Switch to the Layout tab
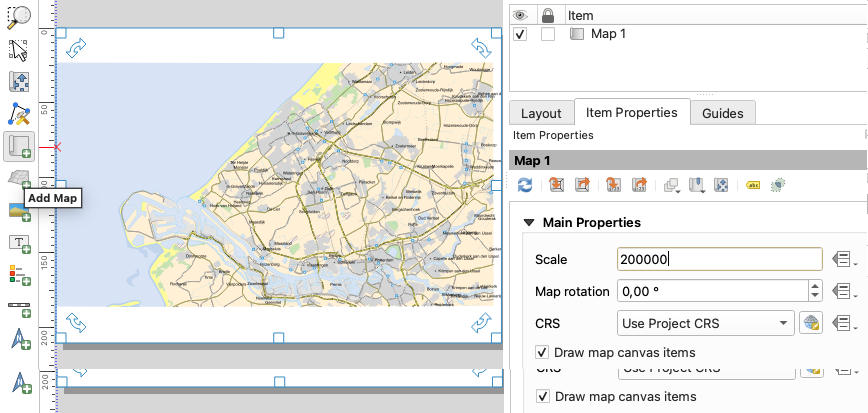The width and height of the screenshot is (868, 413). coord(541,113)
